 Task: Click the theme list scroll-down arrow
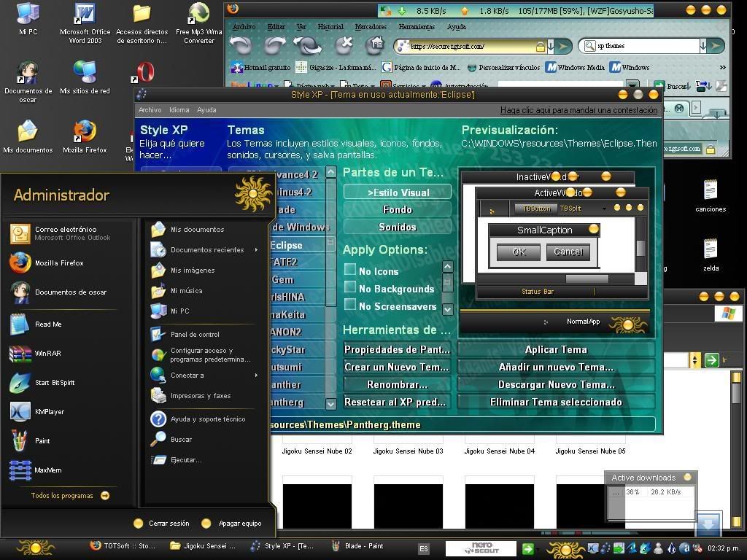point(331,403)
